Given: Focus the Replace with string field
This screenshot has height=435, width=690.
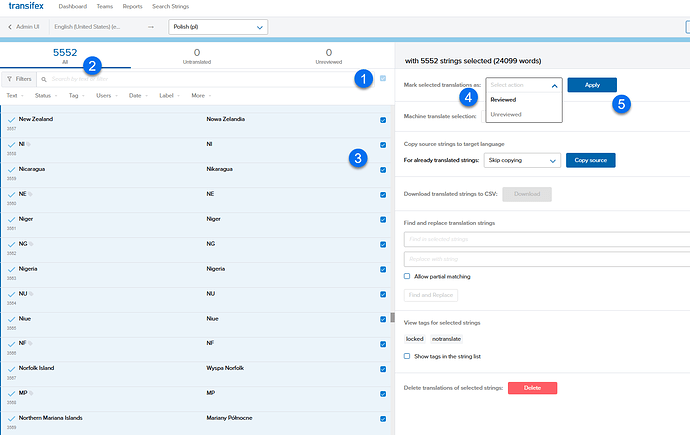Looking at the screenshot, I should (x=547, y=259).
